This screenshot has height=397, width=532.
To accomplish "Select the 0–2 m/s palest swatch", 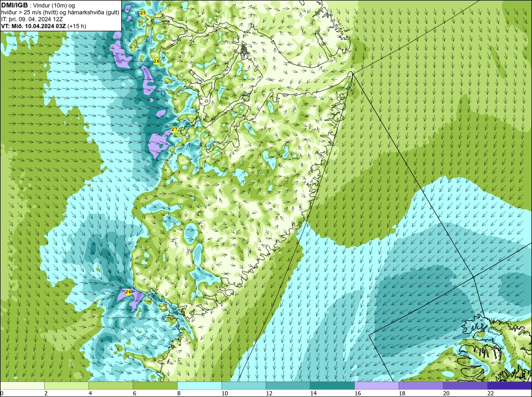I will (22, 386).
